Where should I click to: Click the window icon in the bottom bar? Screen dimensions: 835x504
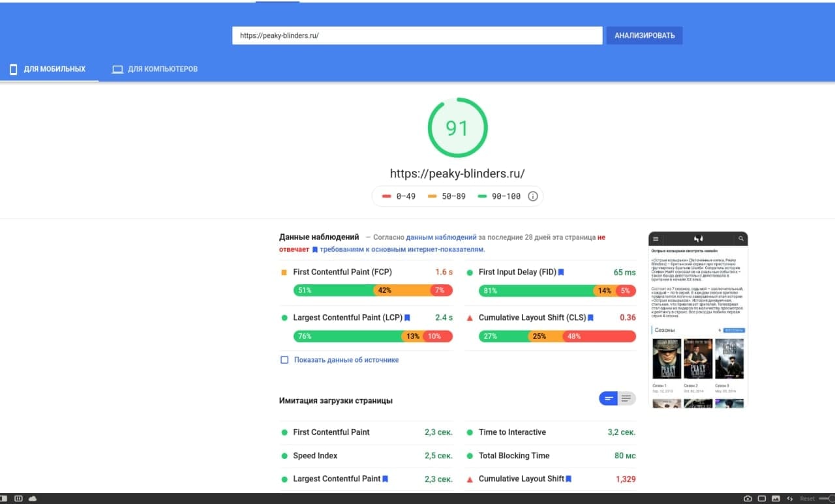pos(762,499)
